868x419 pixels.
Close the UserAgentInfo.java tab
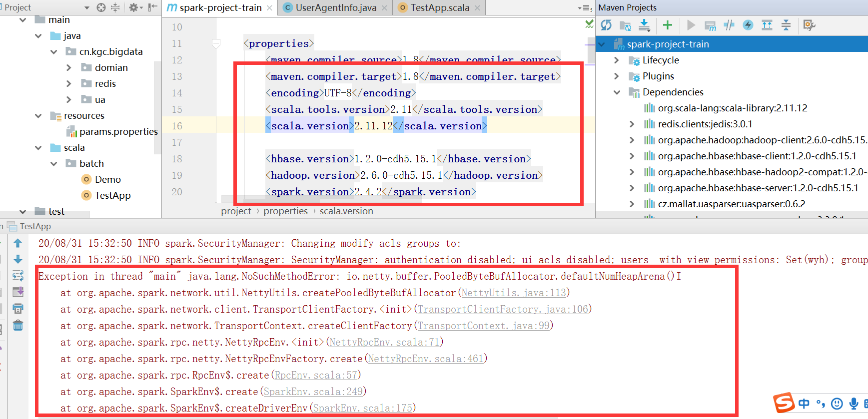384,8
